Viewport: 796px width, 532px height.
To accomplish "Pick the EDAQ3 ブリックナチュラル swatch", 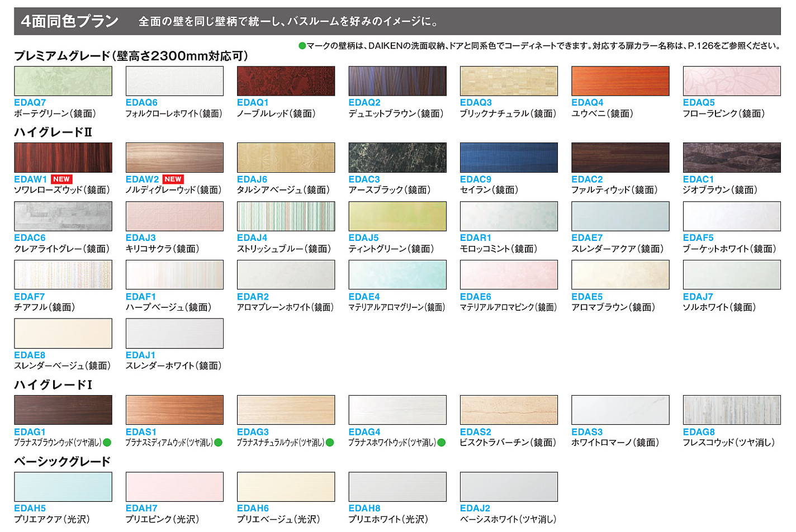I will point(509,81).
